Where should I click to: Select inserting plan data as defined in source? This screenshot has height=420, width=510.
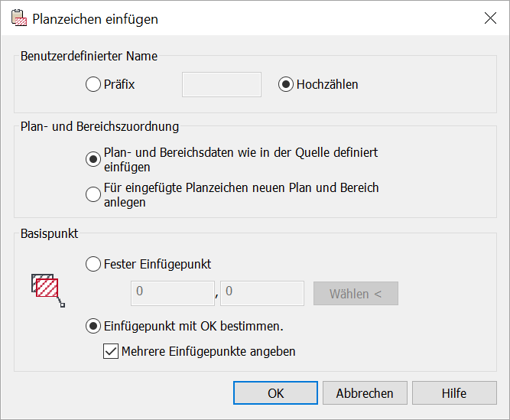point(93,159)
